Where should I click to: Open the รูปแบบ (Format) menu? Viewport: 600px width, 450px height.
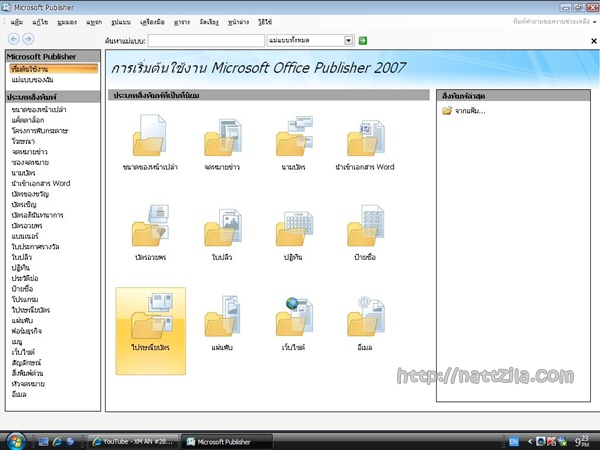[x=121, y=22]
